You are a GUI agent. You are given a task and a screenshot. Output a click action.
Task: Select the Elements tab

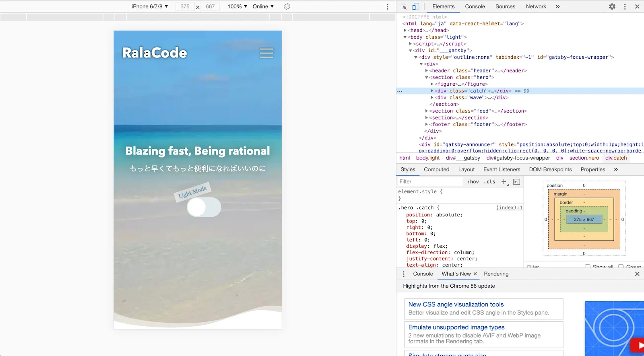click(443, 6)
